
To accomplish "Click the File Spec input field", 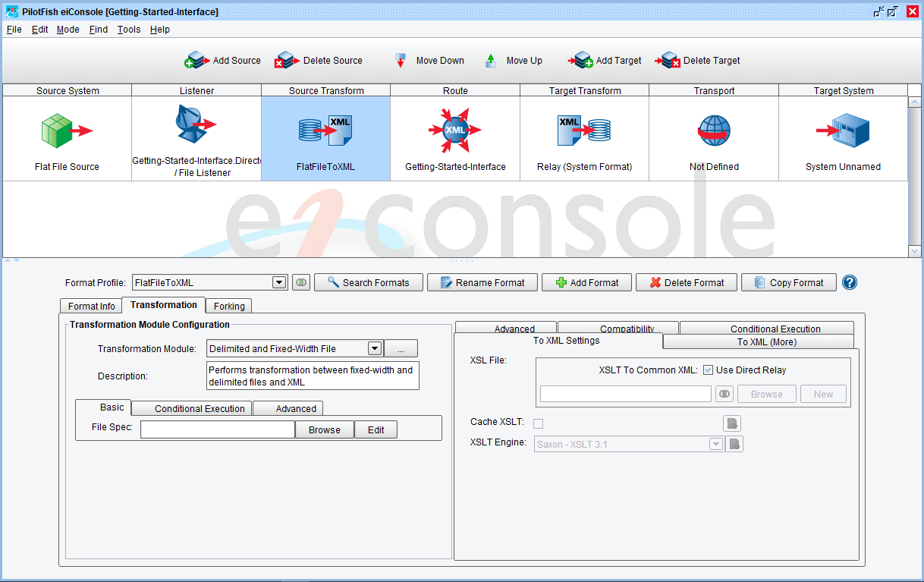I will (x=218, y=429).
